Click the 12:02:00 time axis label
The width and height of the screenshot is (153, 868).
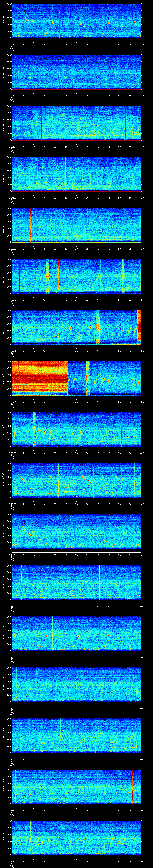click(12, 96)
